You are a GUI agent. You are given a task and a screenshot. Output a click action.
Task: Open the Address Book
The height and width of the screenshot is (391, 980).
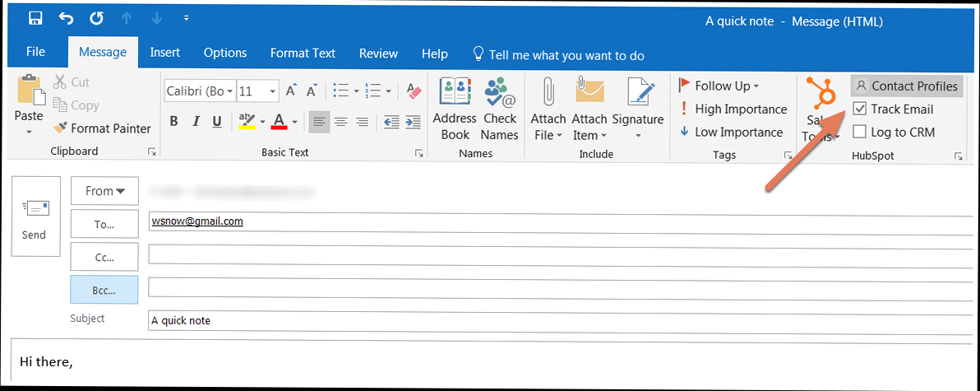coord(455,108)
